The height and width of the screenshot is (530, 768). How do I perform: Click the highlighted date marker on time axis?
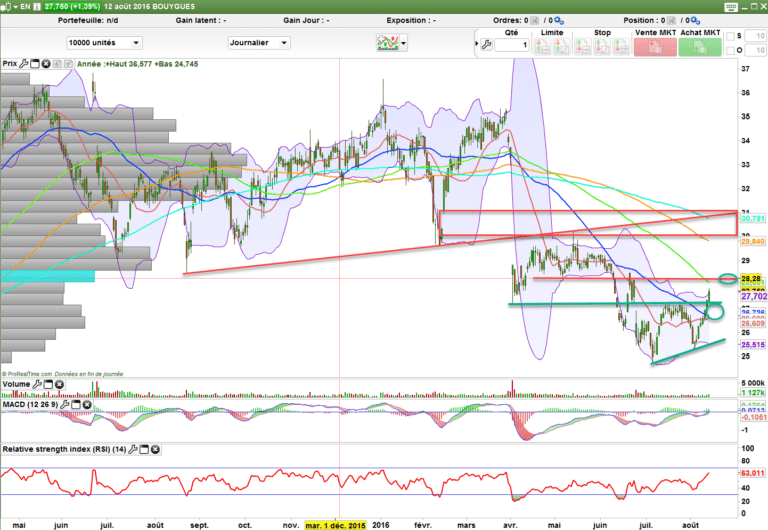pos(335,523)
